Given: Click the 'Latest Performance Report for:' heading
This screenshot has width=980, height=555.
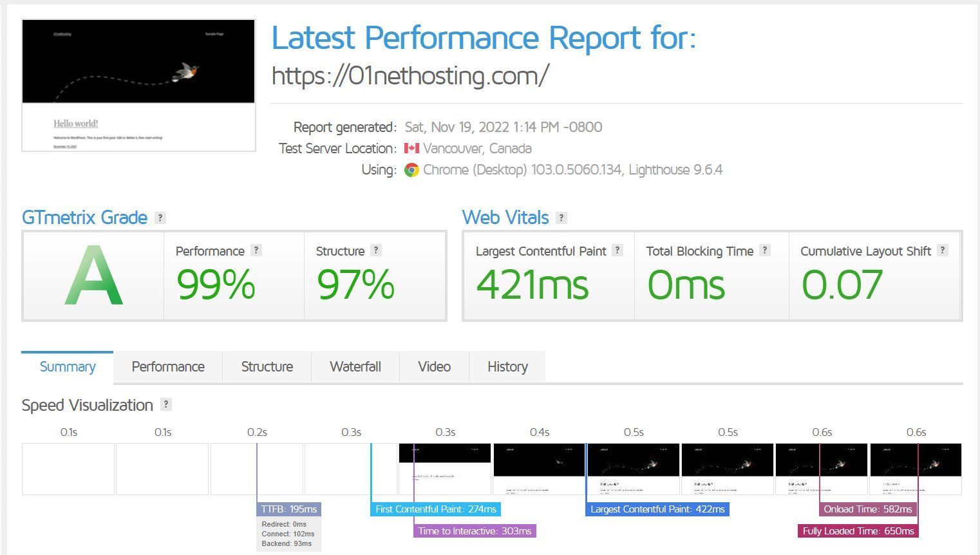Looking at the screenshot, I should pyautogui.click(x=484, y=38).
